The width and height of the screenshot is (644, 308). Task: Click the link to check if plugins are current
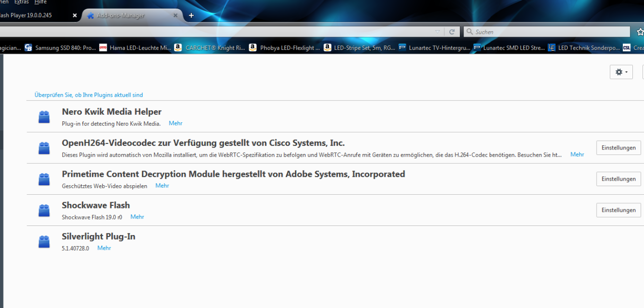click(89, 95)
